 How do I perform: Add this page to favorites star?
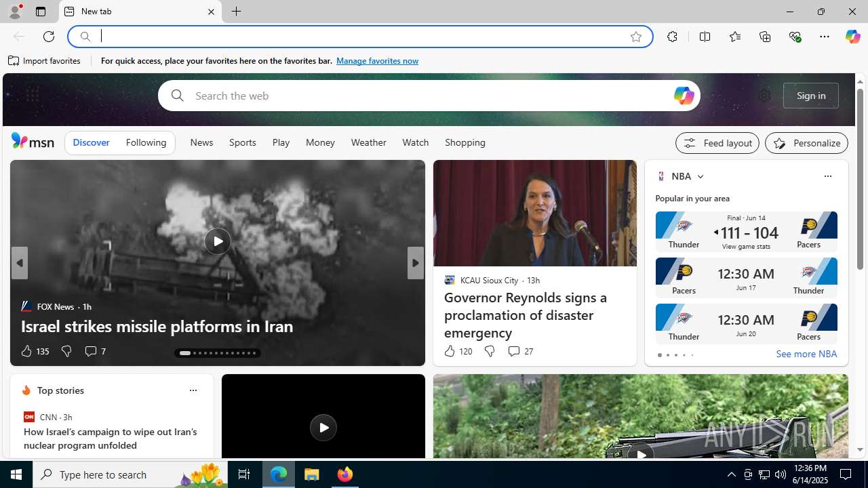[x=636, y=37]
